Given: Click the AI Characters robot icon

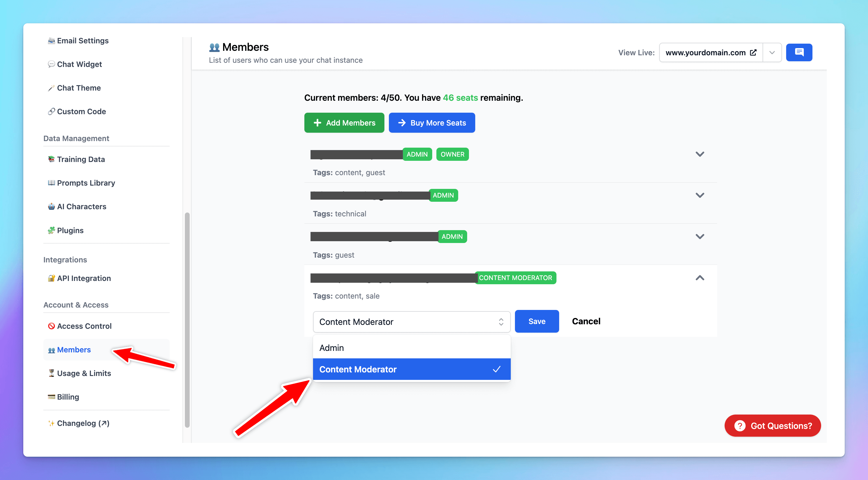Looking at the screenshot, I should (51, 207).
